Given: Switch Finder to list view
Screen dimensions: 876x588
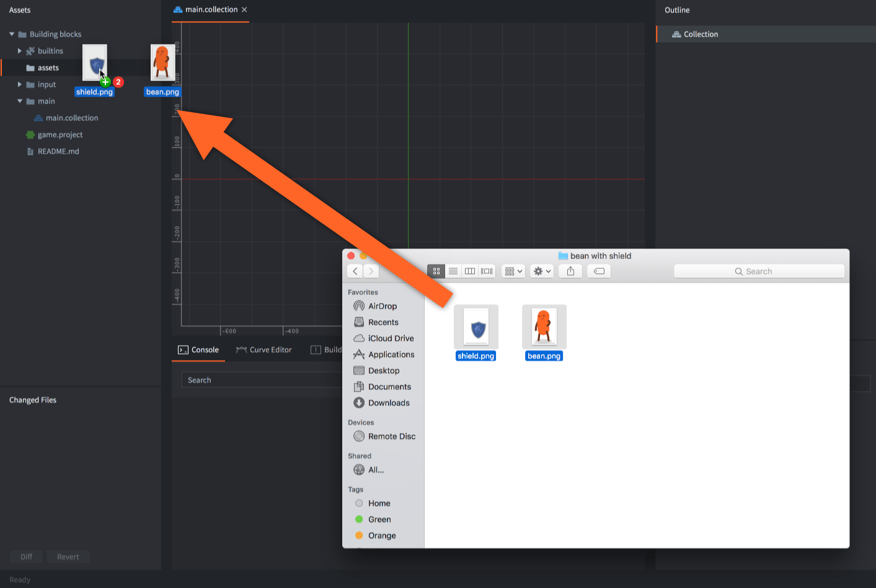Looking at the screenshot, I should pos(453,271).
